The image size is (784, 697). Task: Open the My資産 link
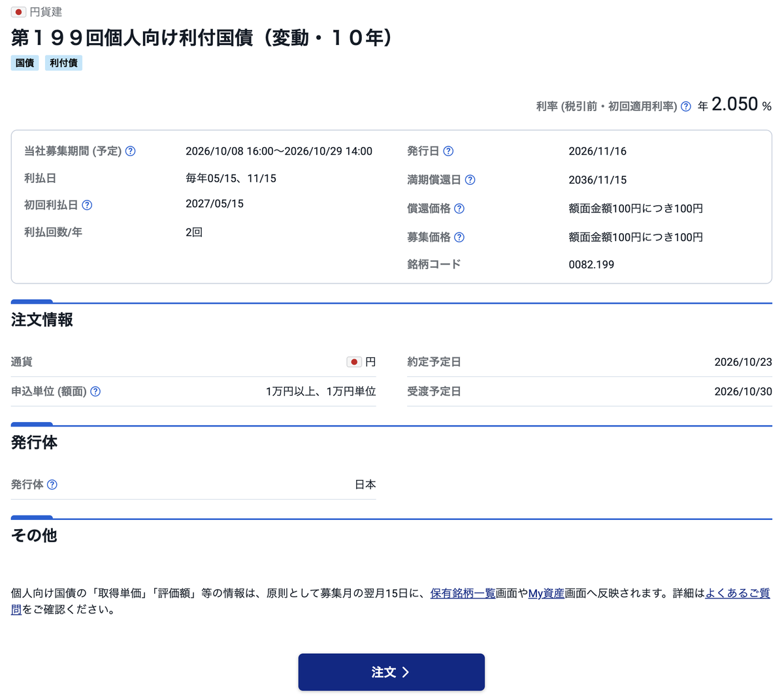tap(546, 593)
